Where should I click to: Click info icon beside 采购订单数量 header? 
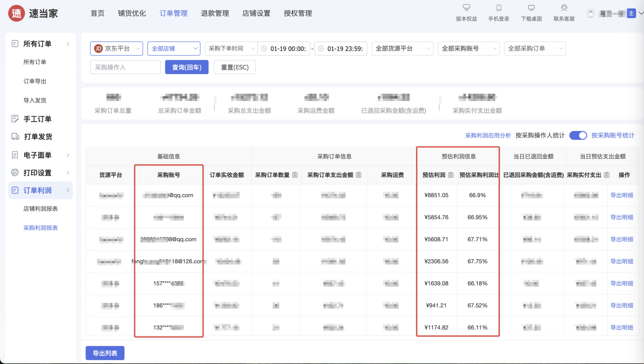click(295, 175)
